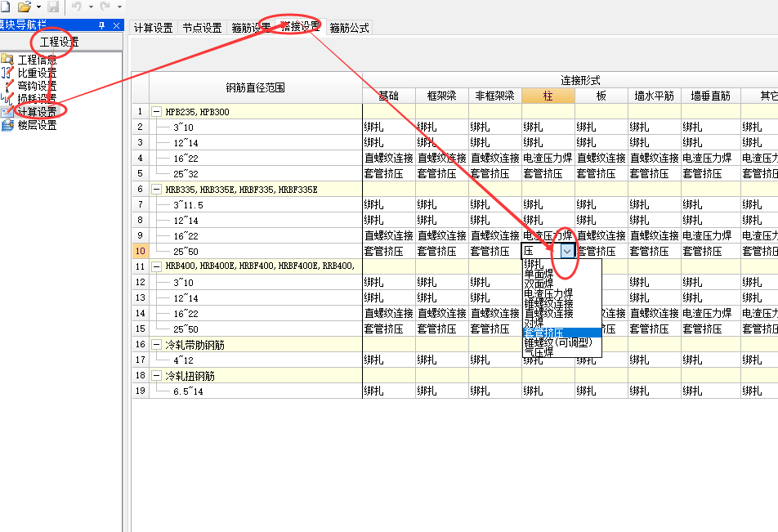This screenshot has height=532, width=778.
Task: Collapse the HPB235, HPB300 group
Action: (x=156, y=112)
